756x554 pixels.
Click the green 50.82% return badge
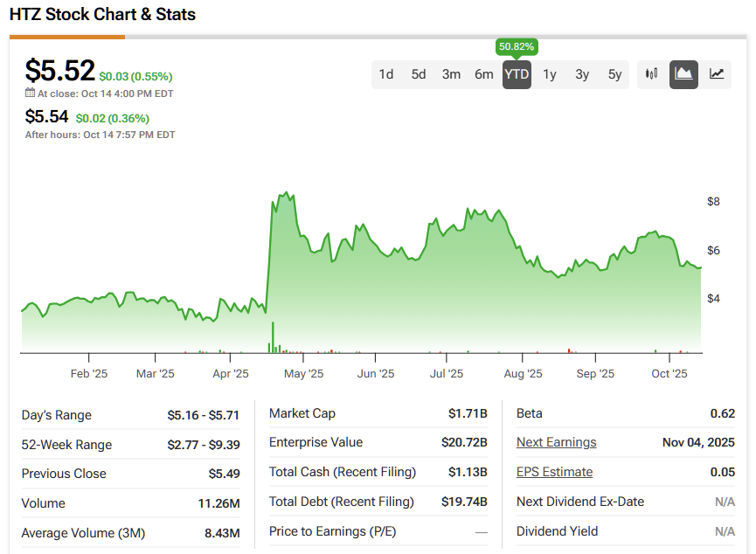(x=517, y=46)
